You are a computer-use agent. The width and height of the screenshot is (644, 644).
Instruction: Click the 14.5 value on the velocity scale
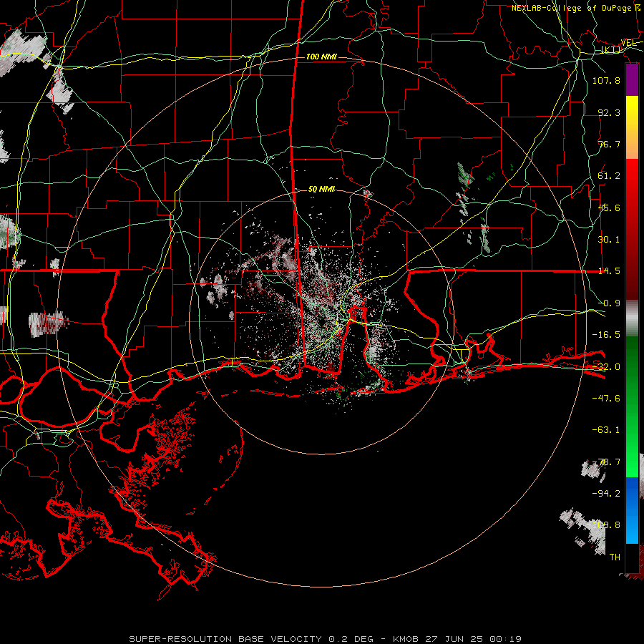click(x=609, y=271)
